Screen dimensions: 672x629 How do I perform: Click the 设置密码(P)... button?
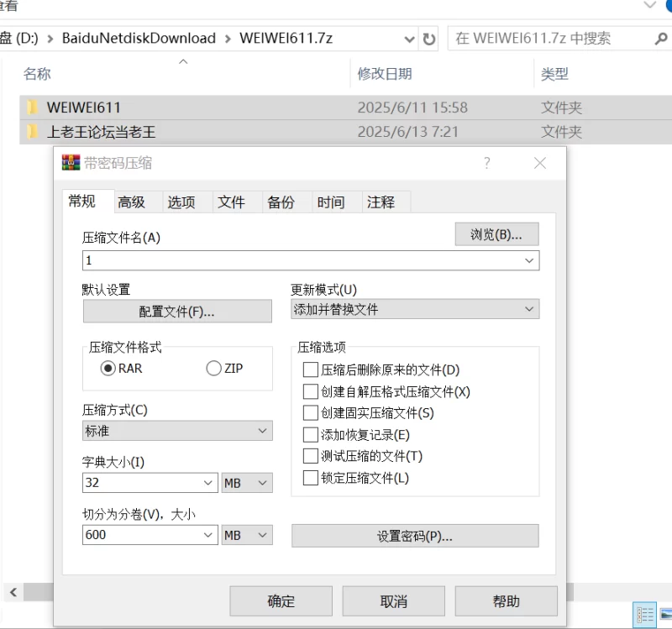pyautogui.click(x=415, y=536)
